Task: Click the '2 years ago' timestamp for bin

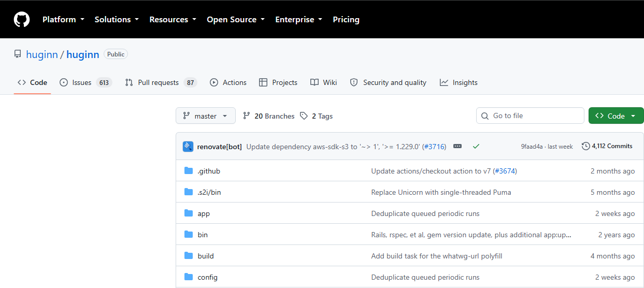Action: point(617,235)
